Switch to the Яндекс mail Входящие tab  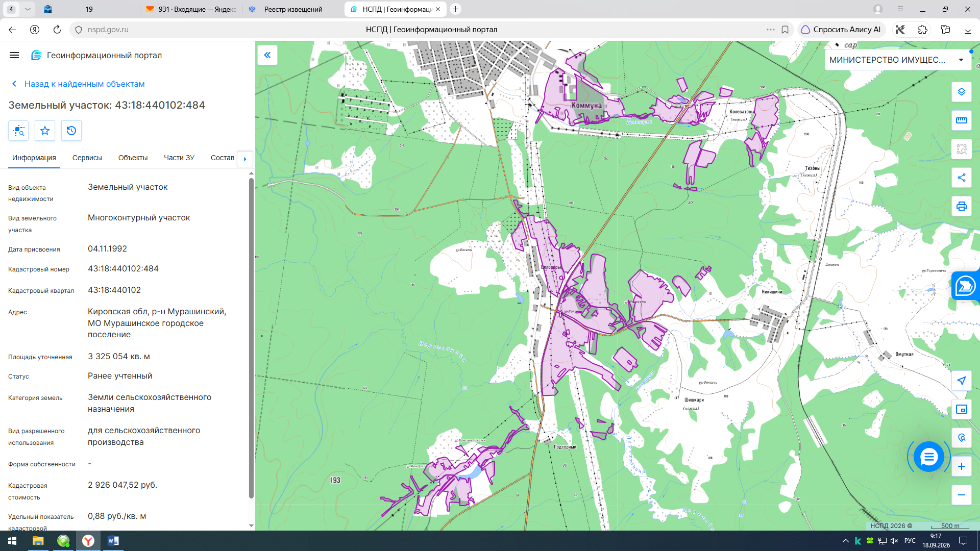coord(191,9)
